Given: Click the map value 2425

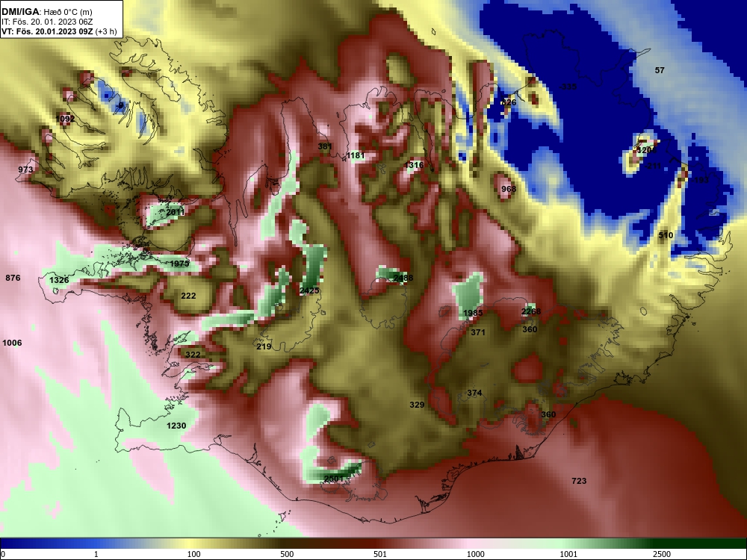Looking at the screenshot, I should 310,290.
